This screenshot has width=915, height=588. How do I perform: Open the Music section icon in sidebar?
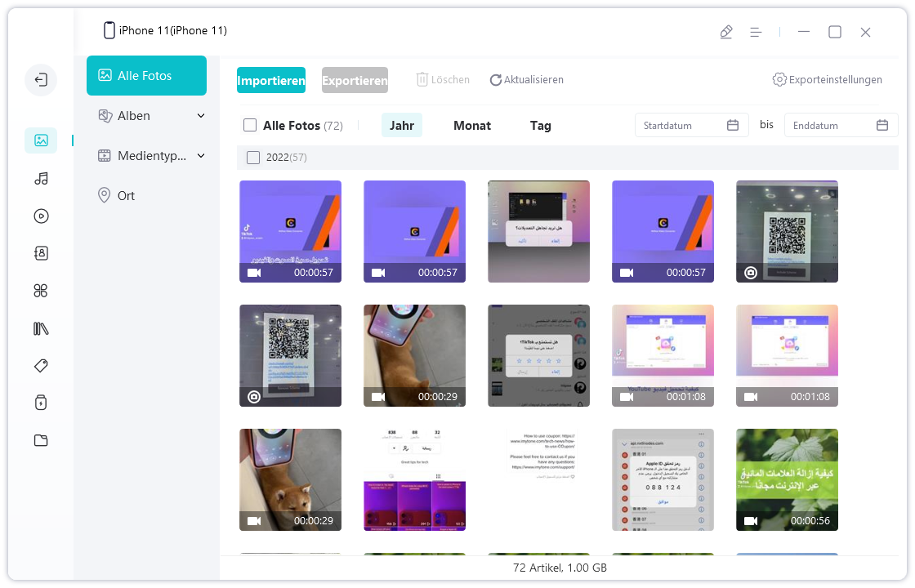pyautogui.click(x=41, y=179)
